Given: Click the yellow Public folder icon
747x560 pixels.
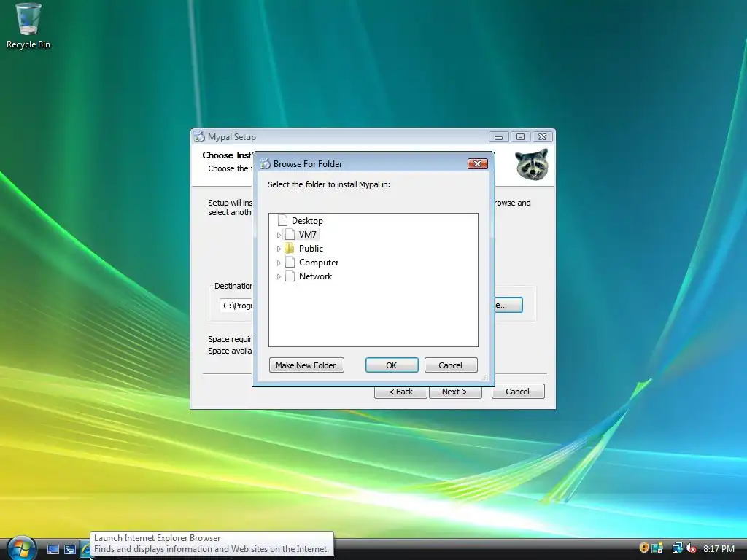Looking at the screenshot, I should (289, 248).
